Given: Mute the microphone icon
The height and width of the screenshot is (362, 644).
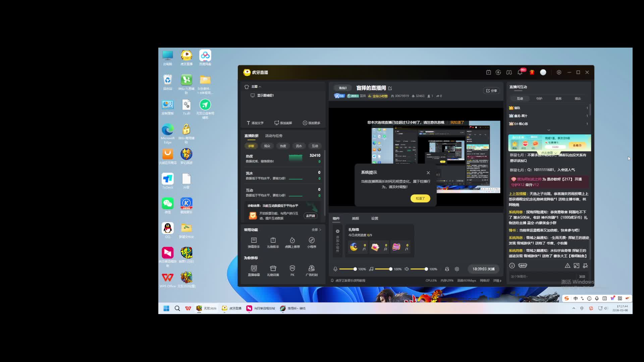Looking at the screenshot, I should point(335,269).
